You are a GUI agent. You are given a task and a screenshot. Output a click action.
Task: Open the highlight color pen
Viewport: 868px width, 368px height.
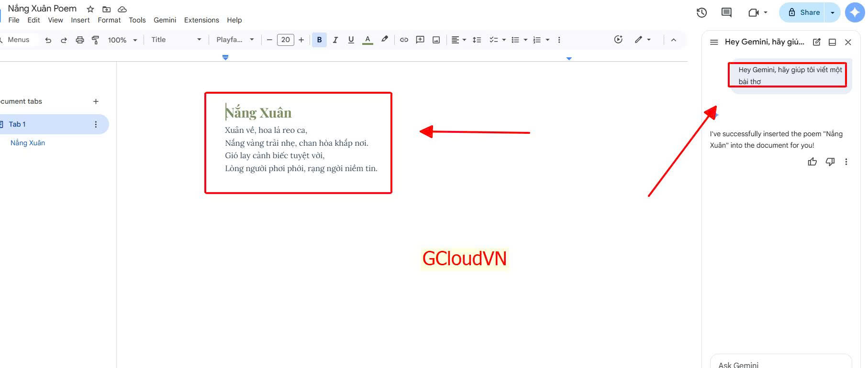(384, 40)
